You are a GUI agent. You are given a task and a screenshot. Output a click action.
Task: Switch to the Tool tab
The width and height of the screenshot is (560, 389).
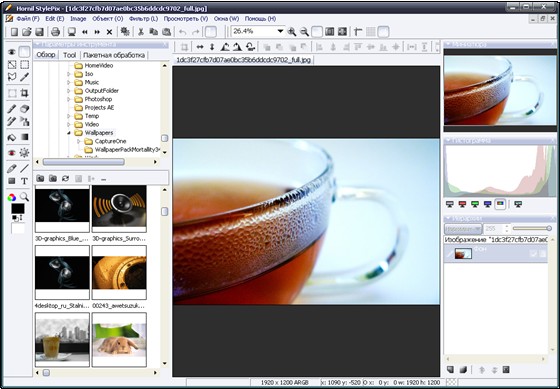click(x=70, y=55)
